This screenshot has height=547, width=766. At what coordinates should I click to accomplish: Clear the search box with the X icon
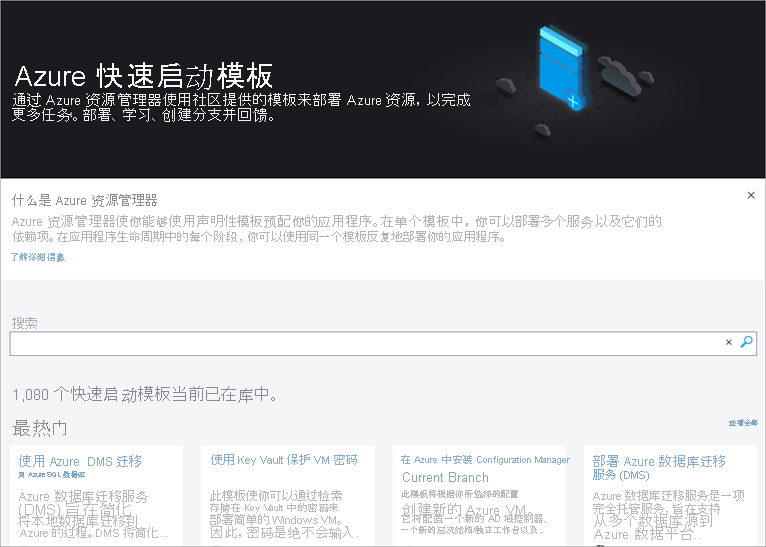pos(728,342)
